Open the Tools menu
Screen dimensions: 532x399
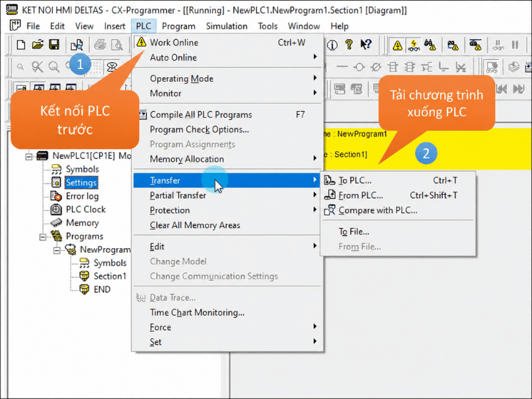tap(268, 26)
